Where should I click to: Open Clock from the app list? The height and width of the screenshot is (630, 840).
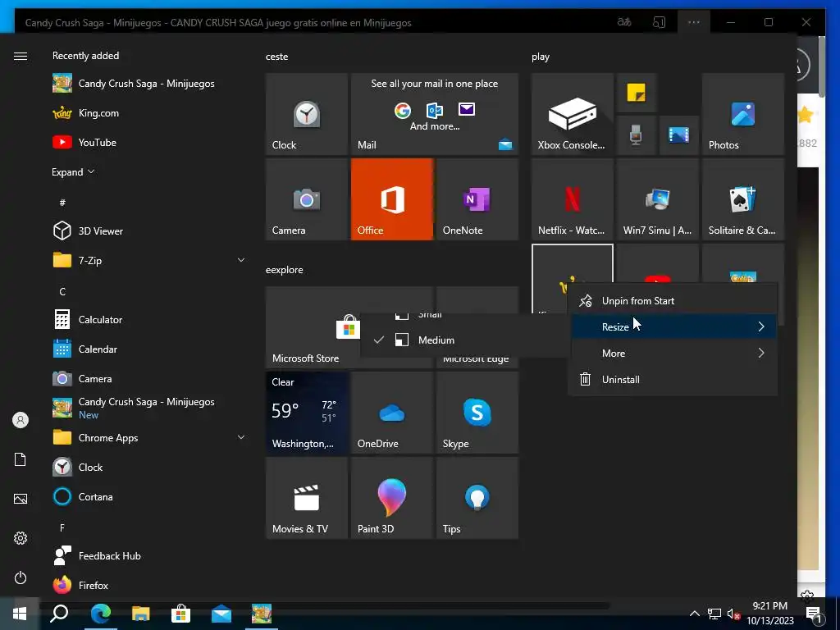[x=148, y=467]
